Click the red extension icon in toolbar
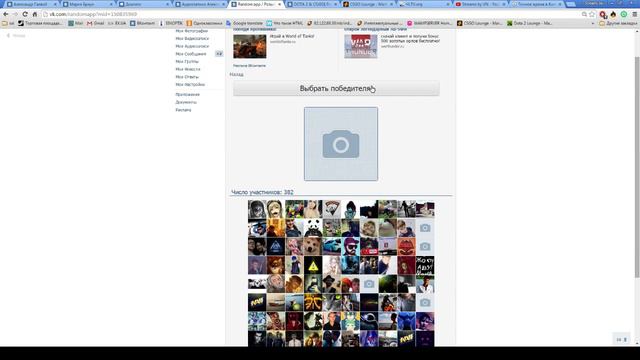The width and height of the screenshot is (640, 360). (603, 14)
